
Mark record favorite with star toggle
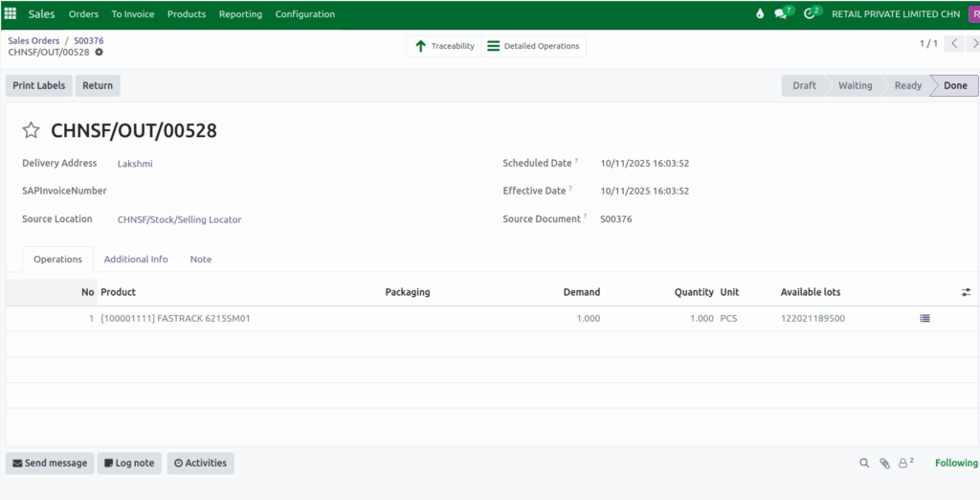[32, 131]
